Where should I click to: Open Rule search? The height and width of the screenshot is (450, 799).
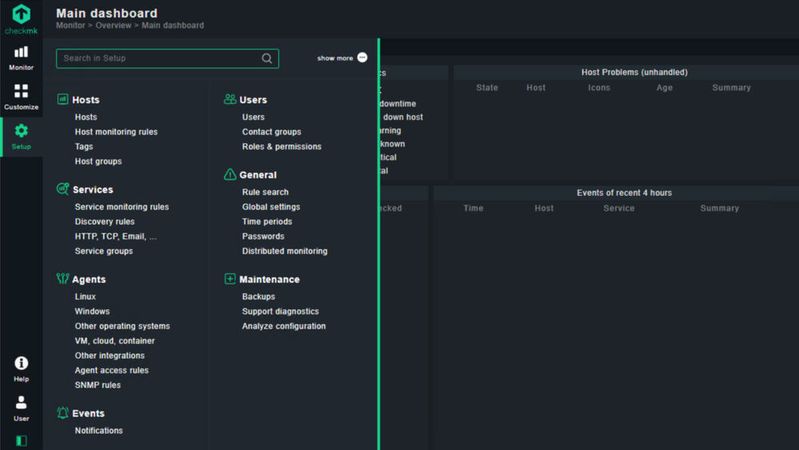265,192
